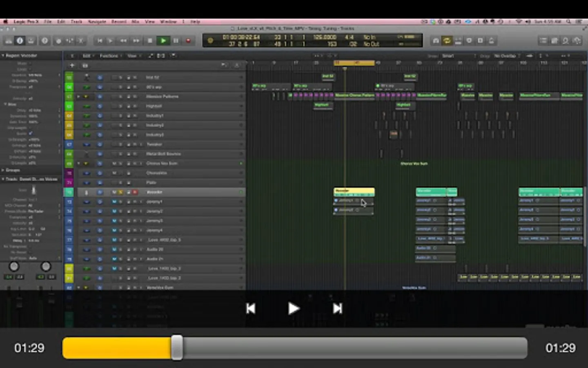Expand the Massive Patterns track stack
Image resolution: width=588 pixels, height=368 pixels.
(79, 97)
